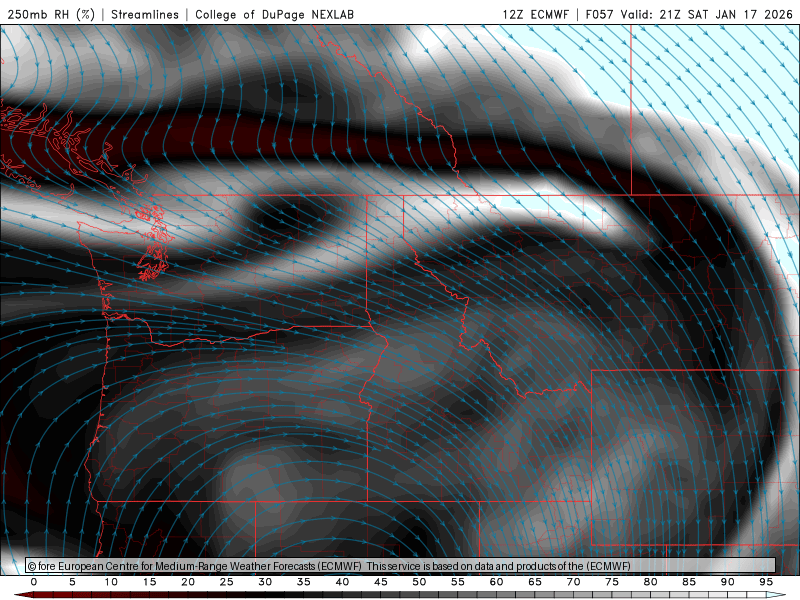Click the '12Z ECMWF' model label
Image resolution: width=800 pixels, height=600 pixels.
(535, 14)
